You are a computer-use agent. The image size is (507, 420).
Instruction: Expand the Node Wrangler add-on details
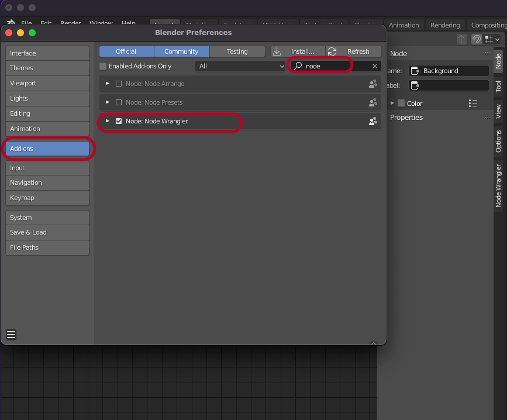[108, 121]
